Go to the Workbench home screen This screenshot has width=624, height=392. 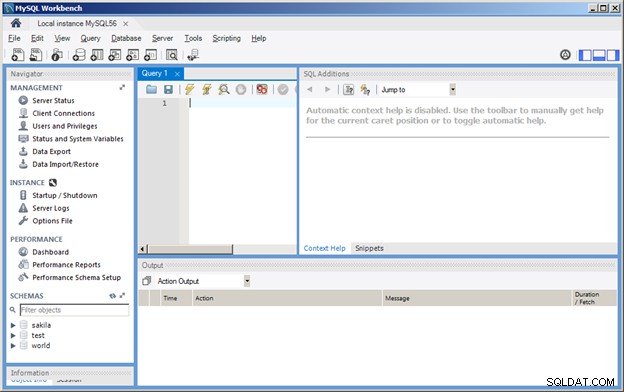(16, 23)
